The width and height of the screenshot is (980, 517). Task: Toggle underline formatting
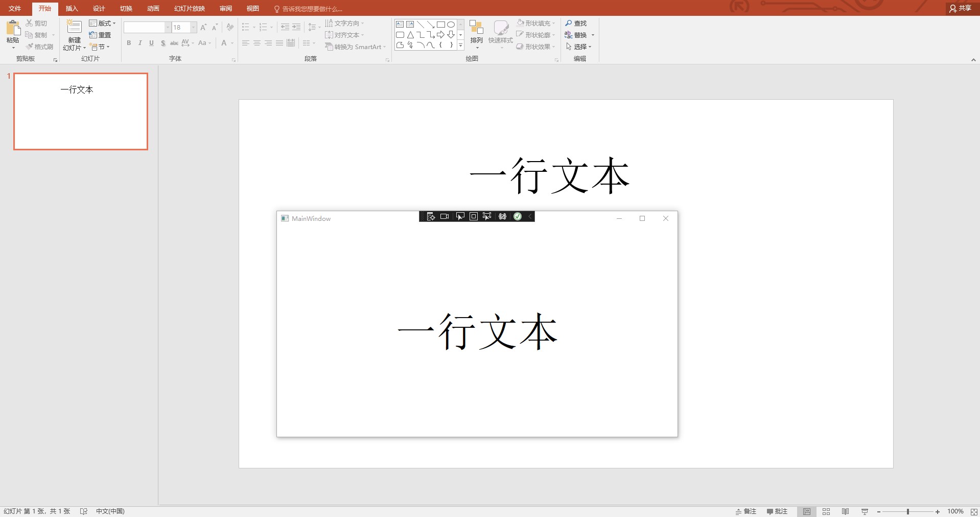(151, 43)
